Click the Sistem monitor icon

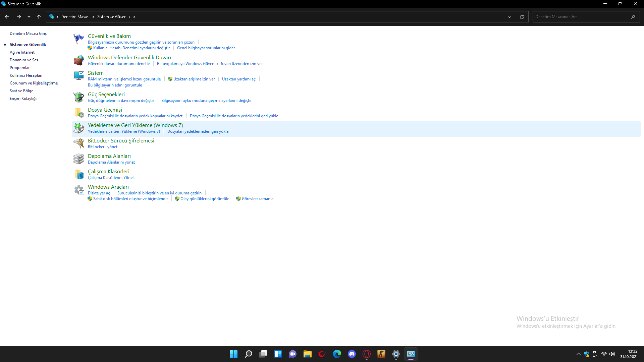[x=79, y=76]
